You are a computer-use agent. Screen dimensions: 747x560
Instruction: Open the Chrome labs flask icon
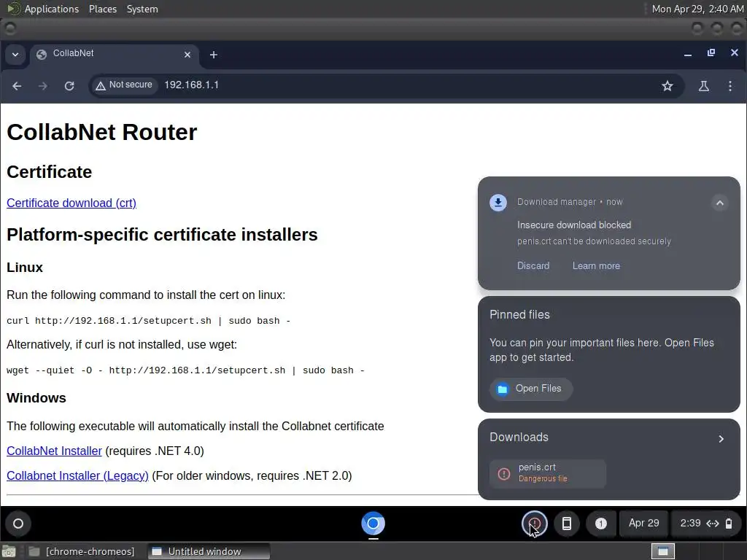click(704, 86)
